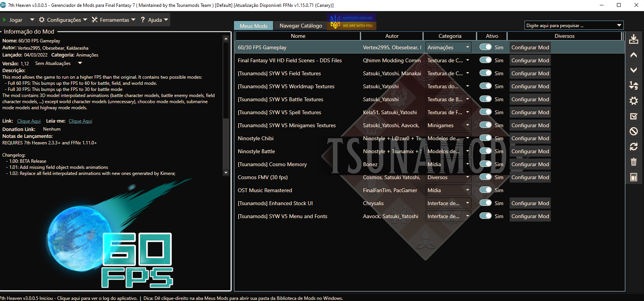The width and height of the screenshot is (644, 301).
Task: Click the auto-sort 1-9 order icon
Action: (634, 85)
